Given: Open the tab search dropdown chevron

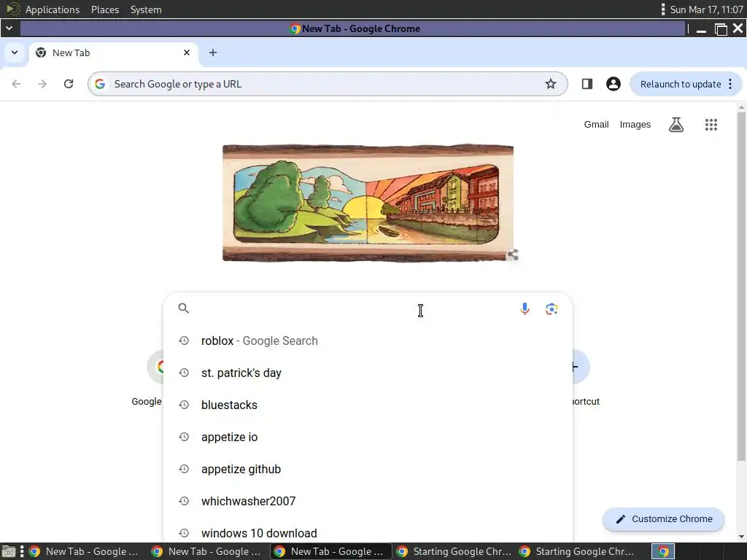Looking at the screenshot, I should click(15, 52).
